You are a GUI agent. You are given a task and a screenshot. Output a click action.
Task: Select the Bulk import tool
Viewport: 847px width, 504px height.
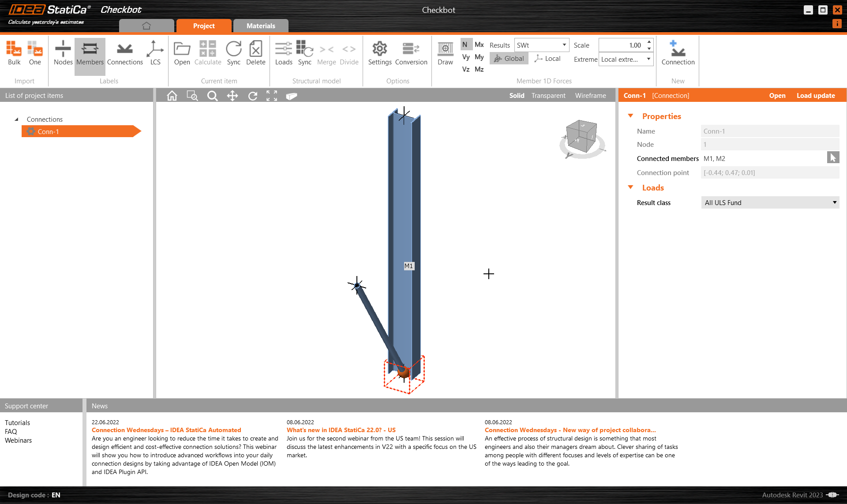[14, 54]
